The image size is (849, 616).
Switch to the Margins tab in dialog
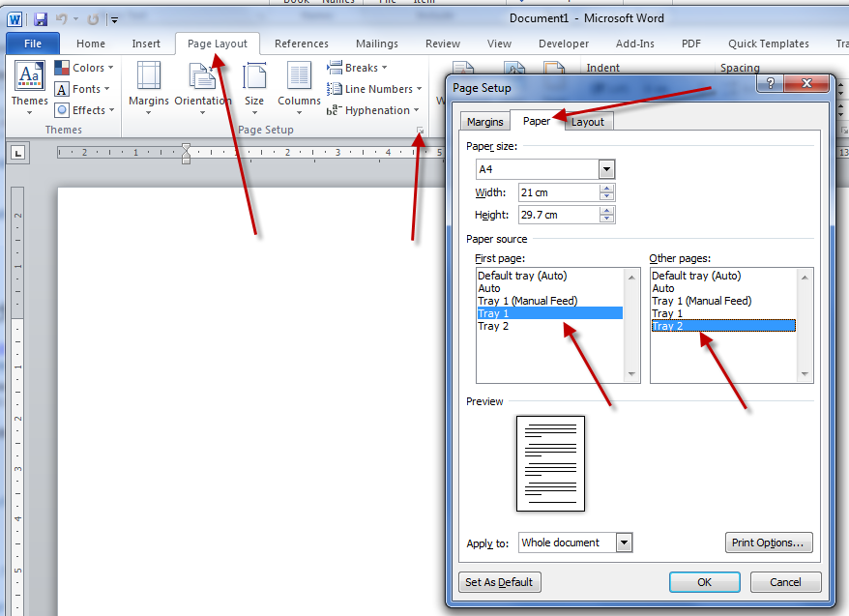pyautogui.click(x=484, y=122)
